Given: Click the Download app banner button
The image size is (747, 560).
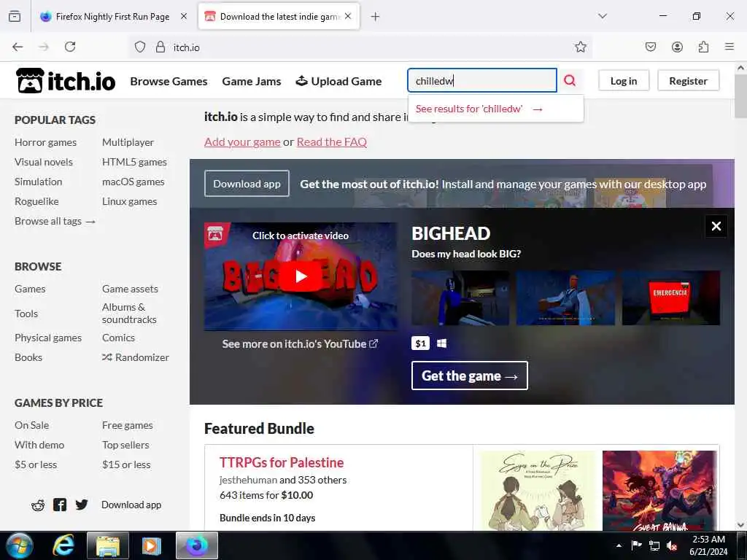Looking at the screenshot, I should [247, 184].
